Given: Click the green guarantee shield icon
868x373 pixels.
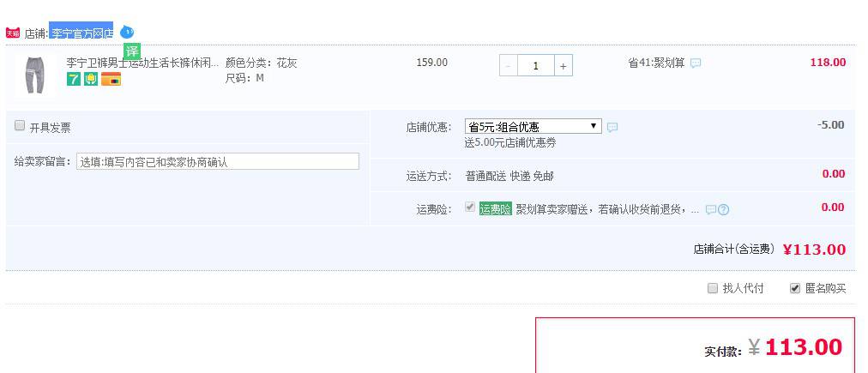Looking at the screenshot, I should (91, 79).
